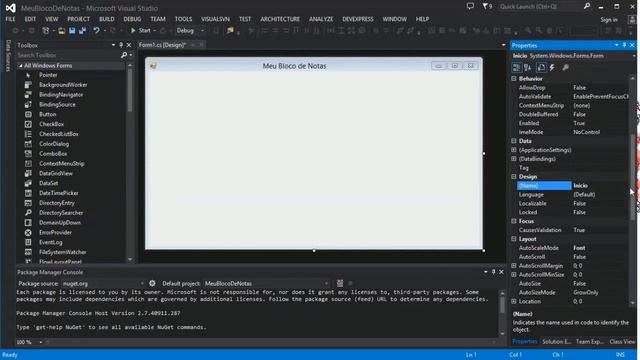Collapse the All Windows Forms group
640x360 pixels.
(x=20, y=66)
